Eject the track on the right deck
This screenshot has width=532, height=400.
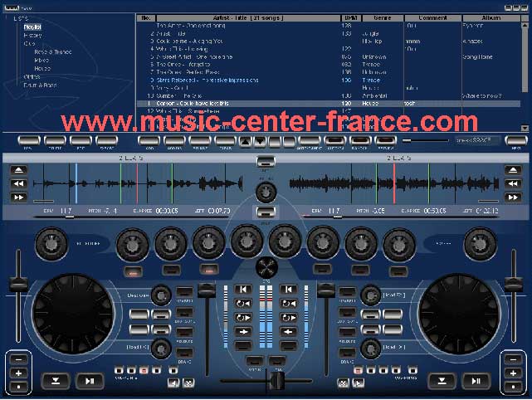click(x=513, y=170)
